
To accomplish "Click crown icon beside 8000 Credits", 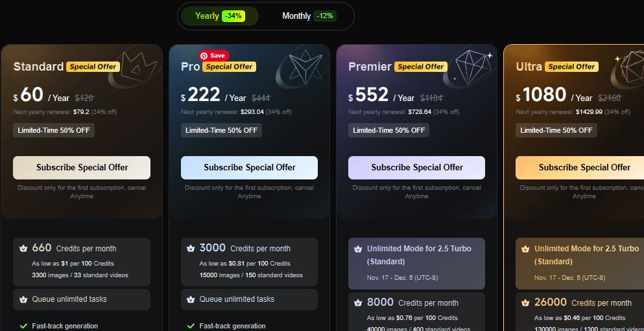I will coord(358,302).
